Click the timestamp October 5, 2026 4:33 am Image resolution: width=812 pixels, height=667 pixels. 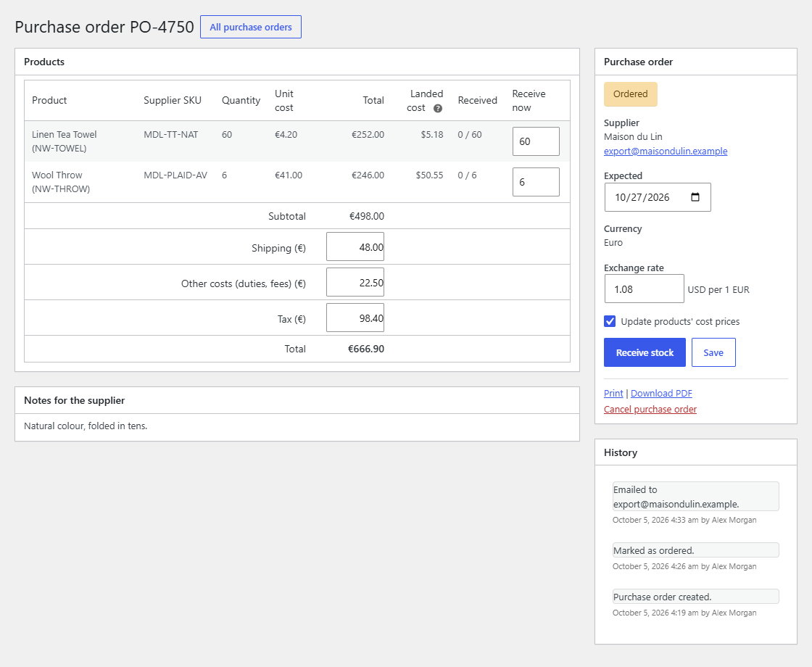pos(655,520)
